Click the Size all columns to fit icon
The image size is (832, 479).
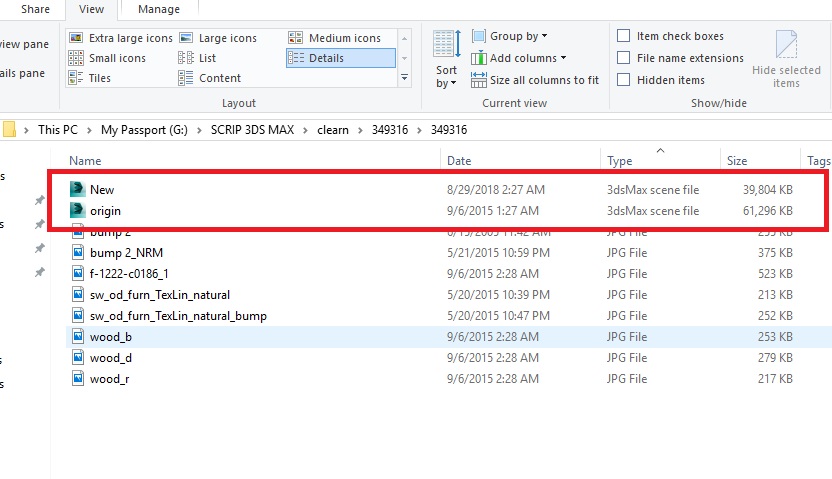(478, 80)
